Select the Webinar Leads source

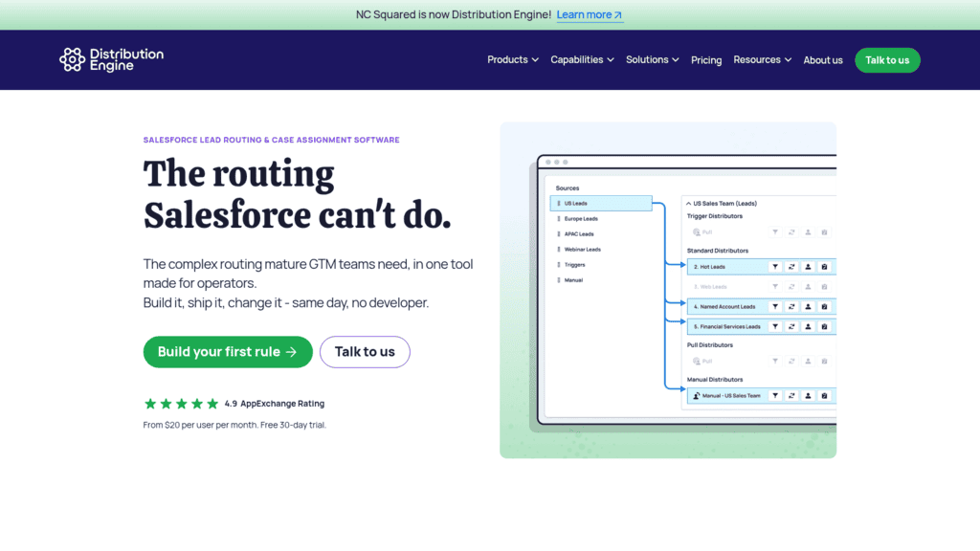point(582,250)
